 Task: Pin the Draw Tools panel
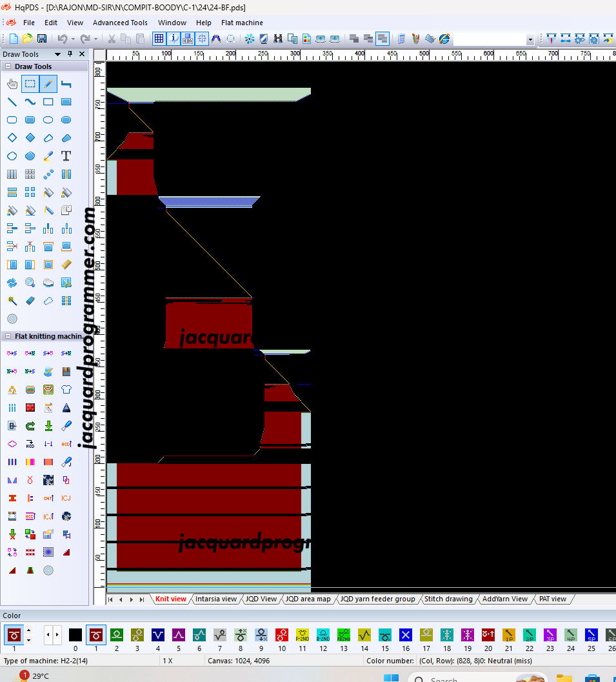70,54
